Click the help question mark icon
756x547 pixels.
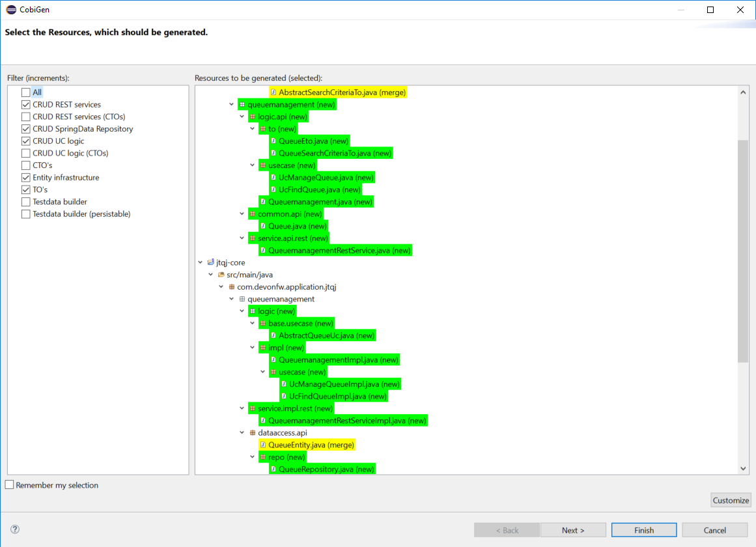click(x=15, y=529)
